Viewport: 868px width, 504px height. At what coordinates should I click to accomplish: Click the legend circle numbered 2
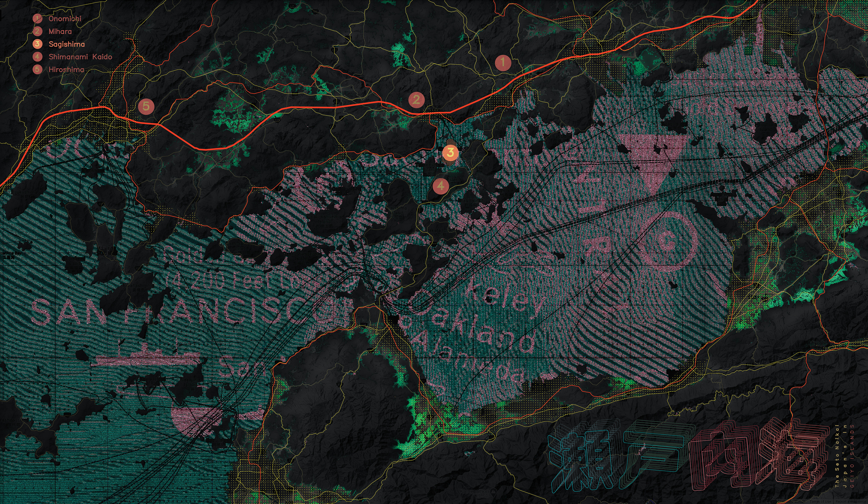pos(37,31)
